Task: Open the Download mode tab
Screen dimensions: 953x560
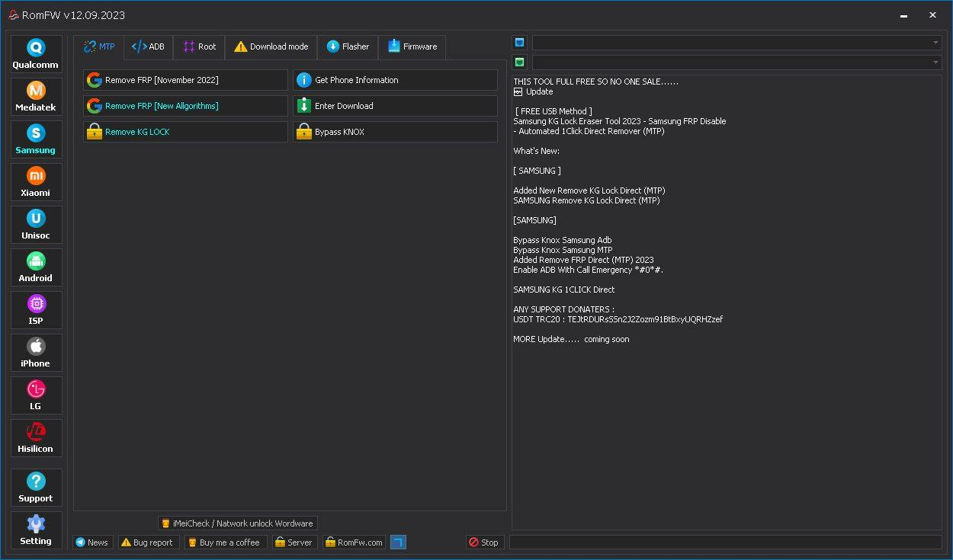Action: [x=271, y=46]
